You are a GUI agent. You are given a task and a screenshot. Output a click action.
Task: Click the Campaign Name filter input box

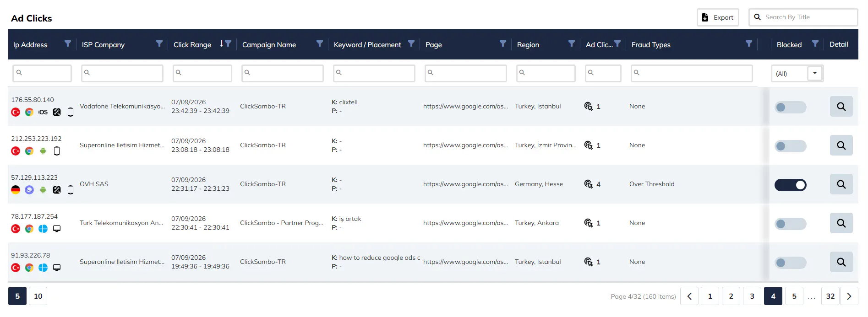(283, 73)
